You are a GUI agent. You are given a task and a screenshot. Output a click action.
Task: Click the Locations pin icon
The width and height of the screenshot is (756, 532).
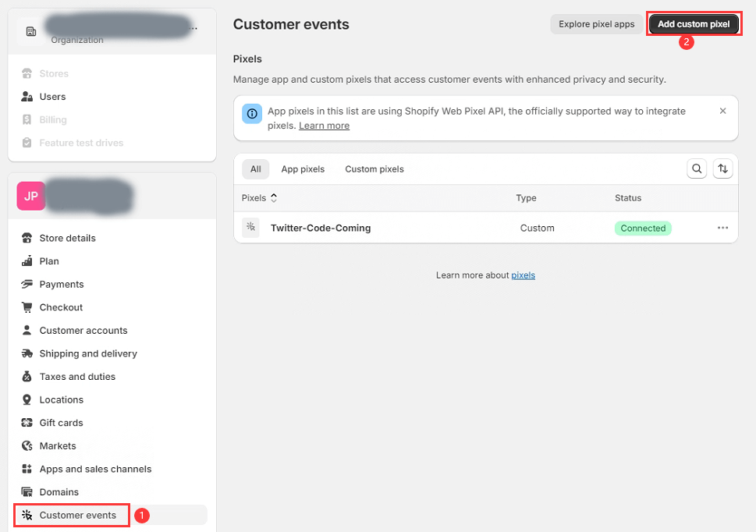(27, 399)
